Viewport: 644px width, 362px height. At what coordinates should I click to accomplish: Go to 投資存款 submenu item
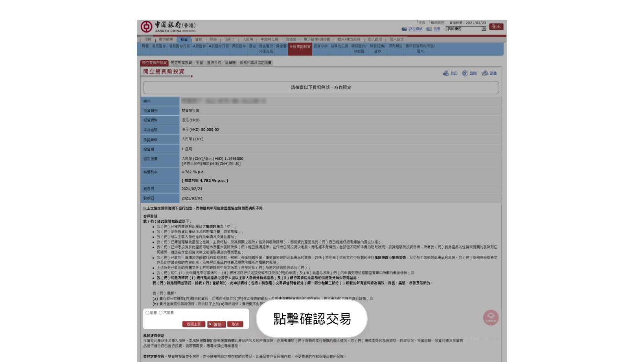(320, 46)
